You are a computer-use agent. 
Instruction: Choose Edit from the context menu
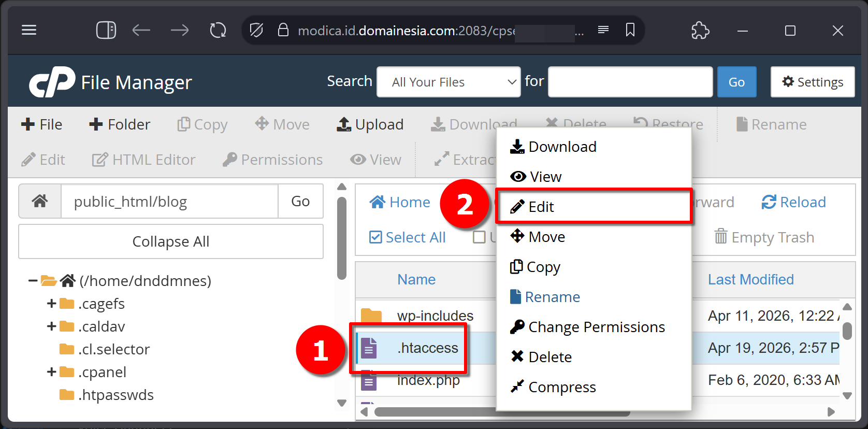(x=594, y=207)
